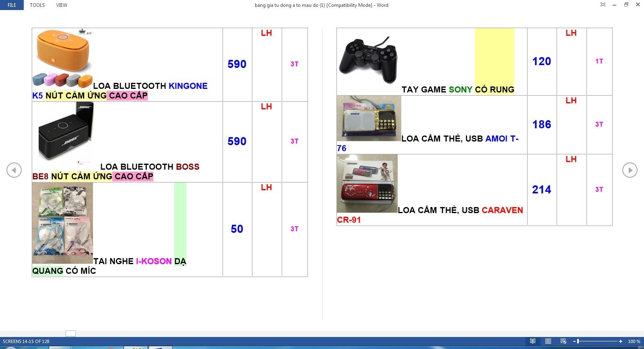Open the TOOLS menu
Image resolution: width=644 pixels, height=349 pixels.
37,5
